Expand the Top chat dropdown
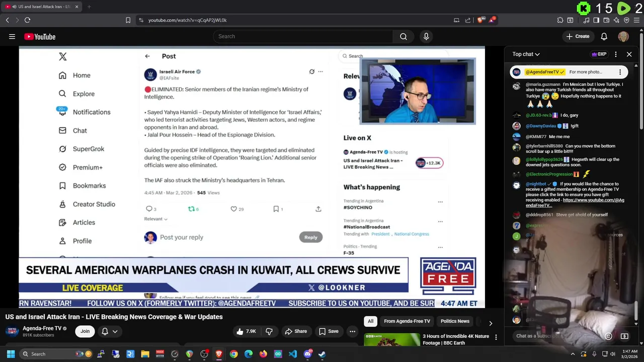644x362 pixels. (526, 54)
